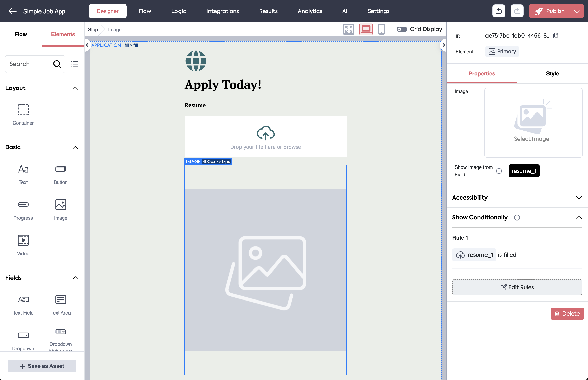The height and width of the screenshot is (380, 588).
Task: Switch to mobile device preview
Action: [x=381, y=29]
